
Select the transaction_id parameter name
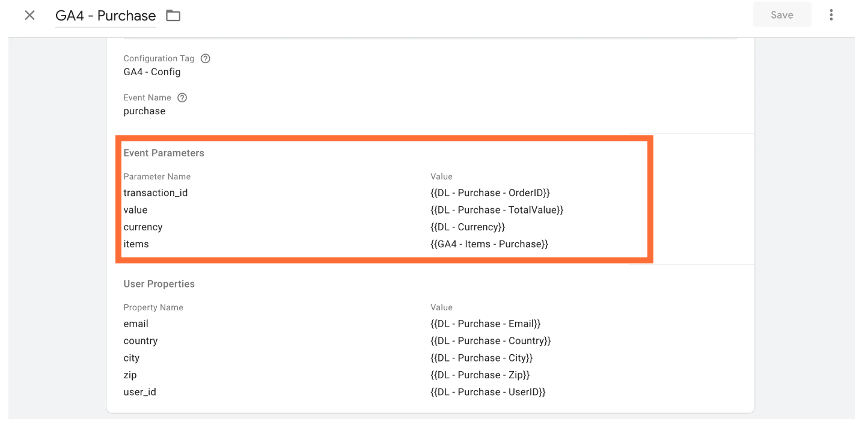tap(156, 192)
